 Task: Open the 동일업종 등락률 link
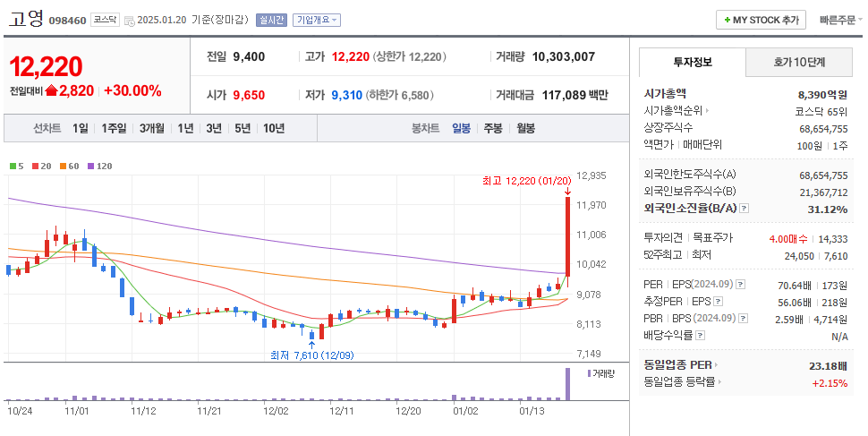point(679,381)
